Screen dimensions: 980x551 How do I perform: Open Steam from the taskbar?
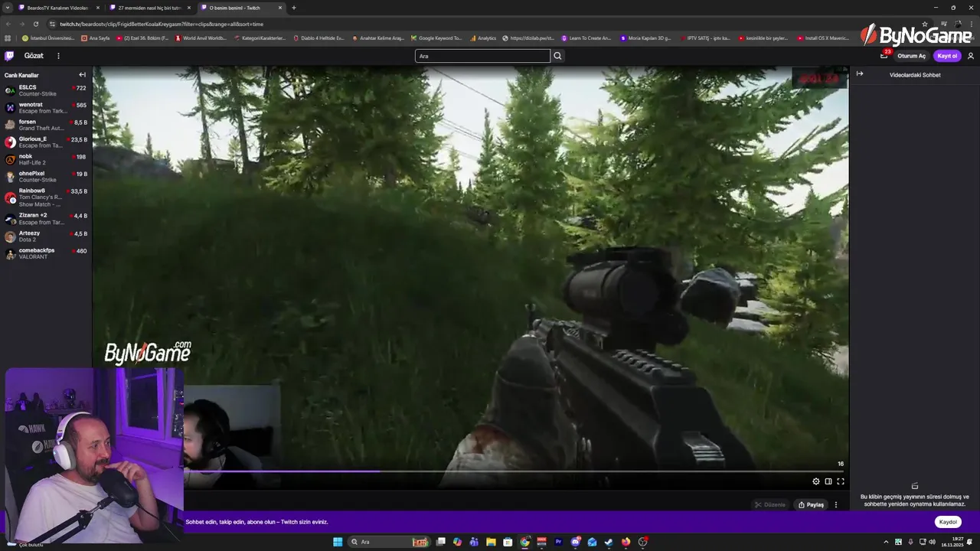(x=609, y=542)
